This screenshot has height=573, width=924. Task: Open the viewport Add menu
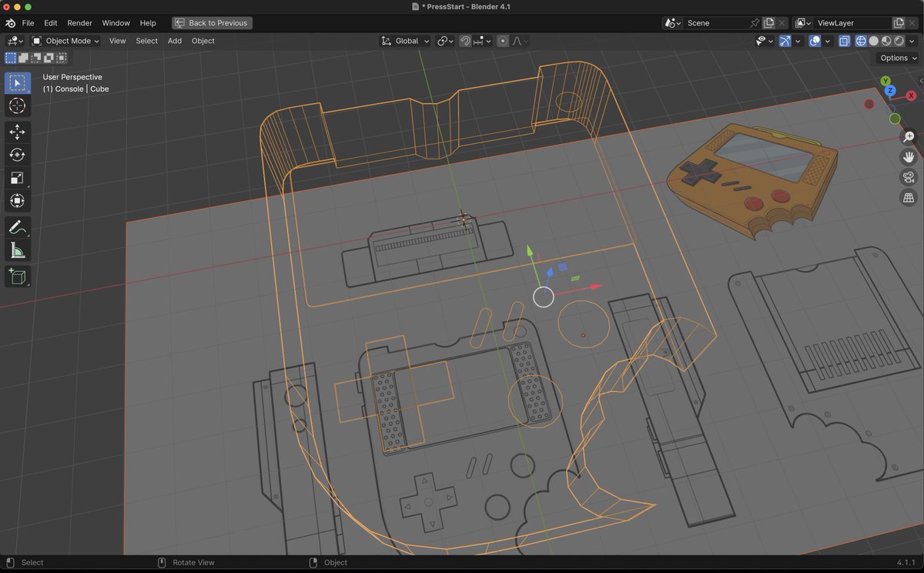click(x=175, y=41)
